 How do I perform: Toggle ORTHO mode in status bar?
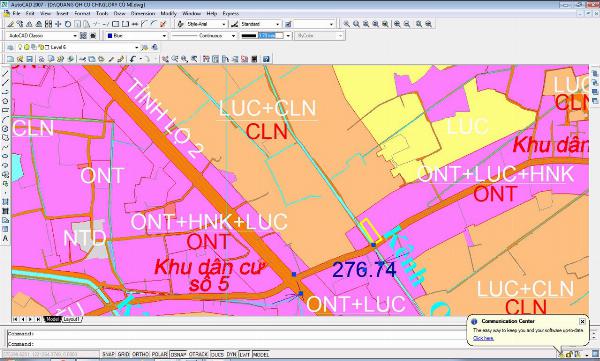click(x=140, y=354)
